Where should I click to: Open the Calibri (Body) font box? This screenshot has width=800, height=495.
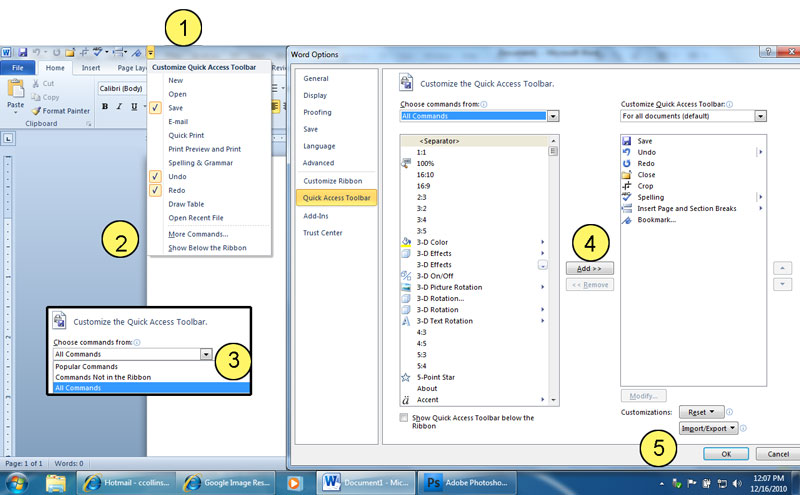pyautogui.click(x=122, y=89)
